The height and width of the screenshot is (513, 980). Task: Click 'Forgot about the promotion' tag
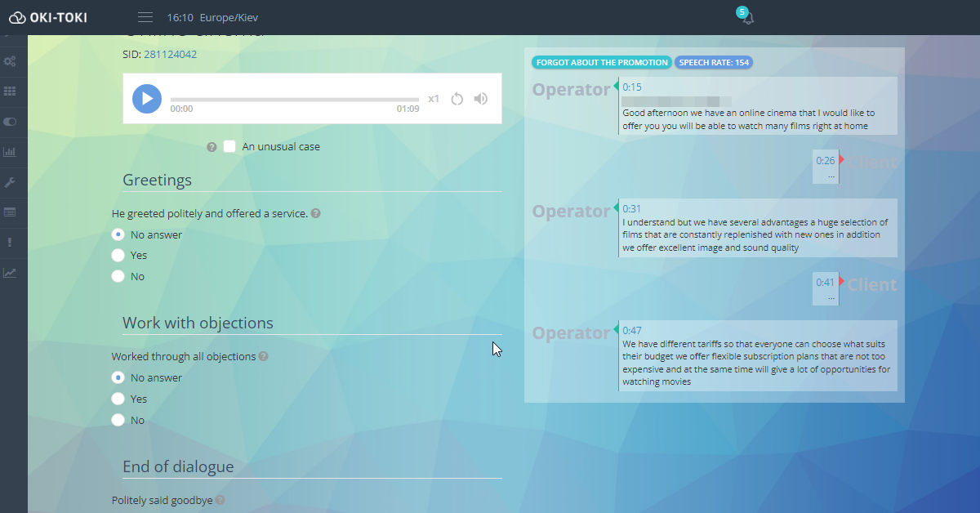tap(601, 62)
